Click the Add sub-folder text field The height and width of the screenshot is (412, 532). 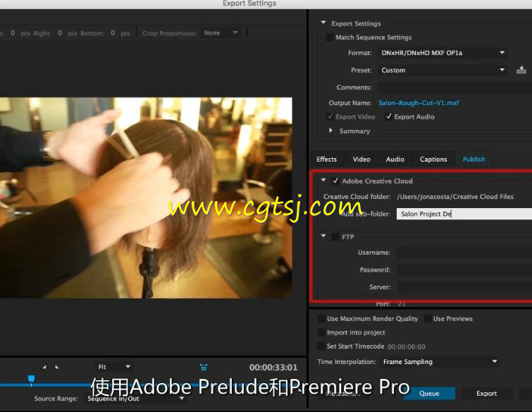[464, 214]
